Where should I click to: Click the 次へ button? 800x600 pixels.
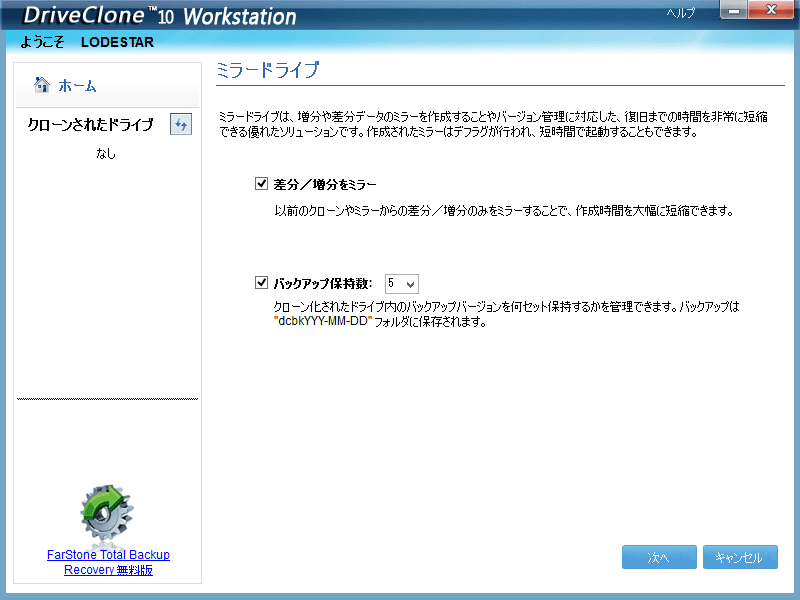tap(658, 558)
